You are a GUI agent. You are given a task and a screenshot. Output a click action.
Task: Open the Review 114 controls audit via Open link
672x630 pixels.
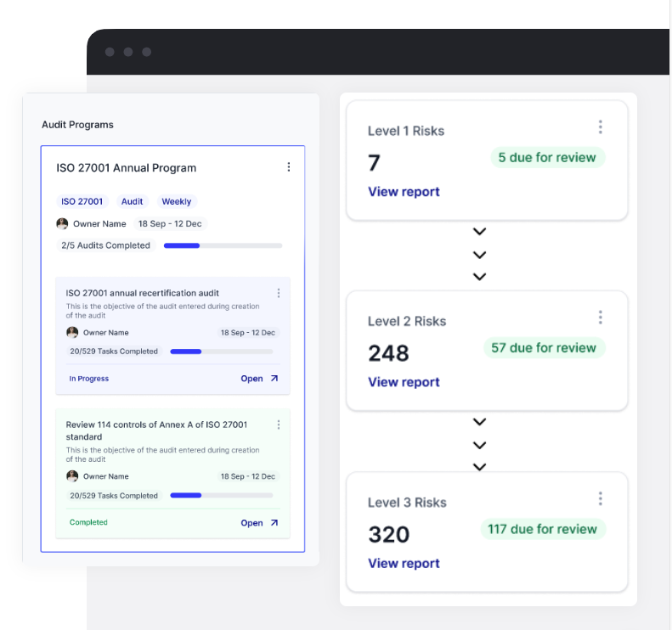click(251, 523)
